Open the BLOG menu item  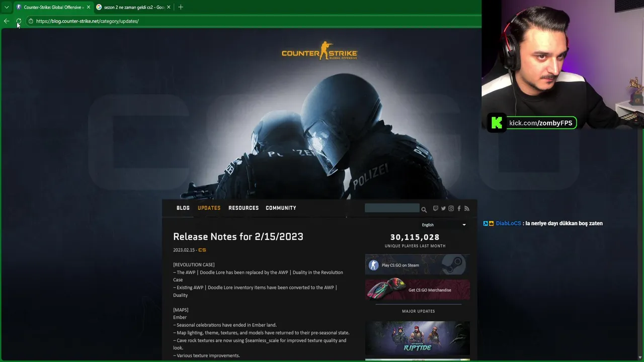(x=183, y=208)
